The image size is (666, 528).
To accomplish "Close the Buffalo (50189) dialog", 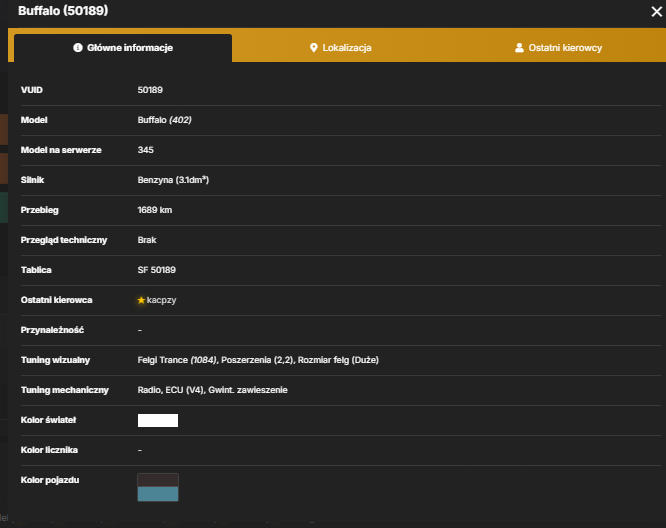I will [x=656, y=11].
